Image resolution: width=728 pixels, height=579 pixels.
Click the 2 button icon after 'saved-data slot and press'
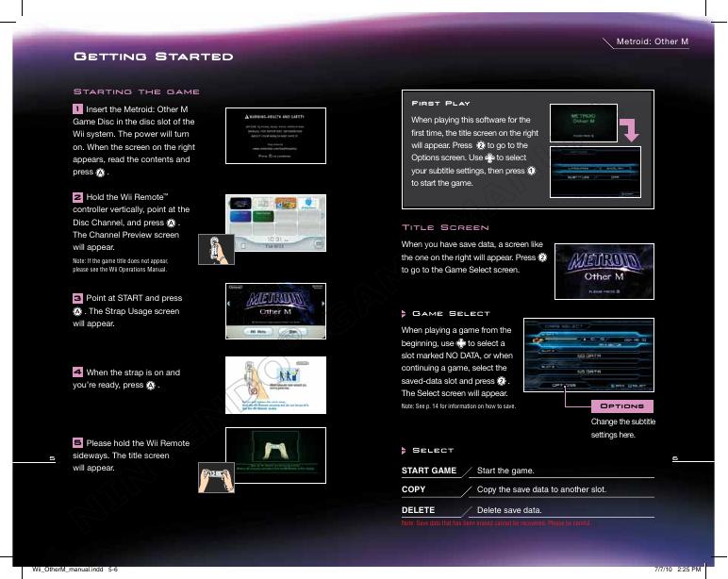[x=502, y=381]
